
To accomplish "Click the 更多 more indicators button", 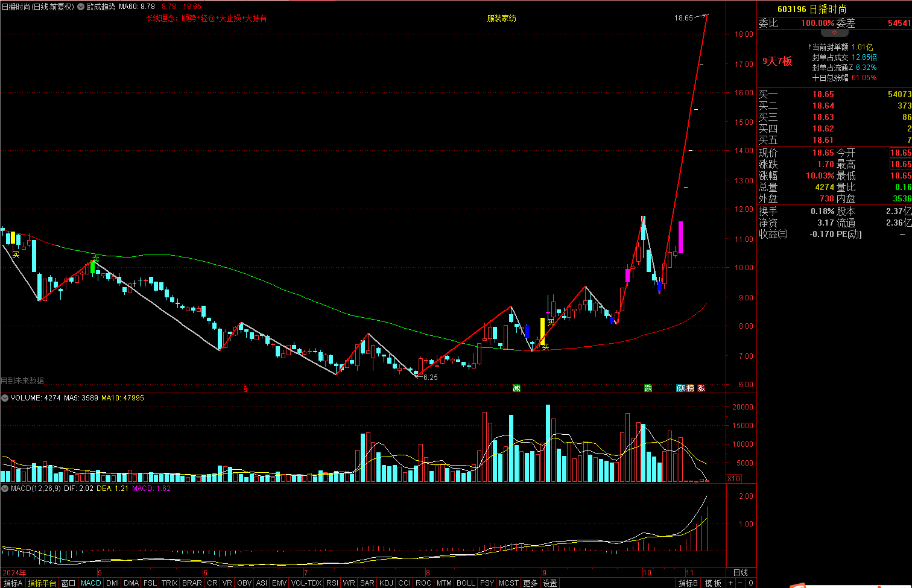I will click(x=530, y=583).
